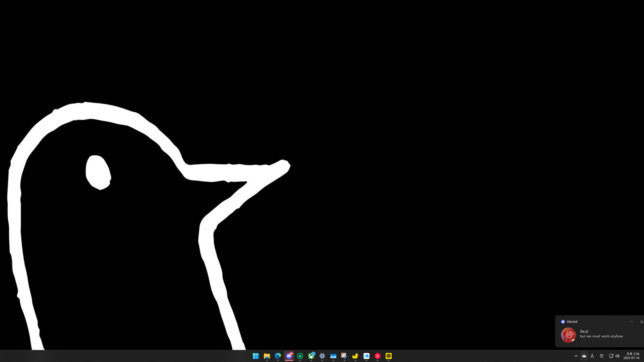Open the blue wave graph app
Viewport: 644px width, 362px height.
333,356
